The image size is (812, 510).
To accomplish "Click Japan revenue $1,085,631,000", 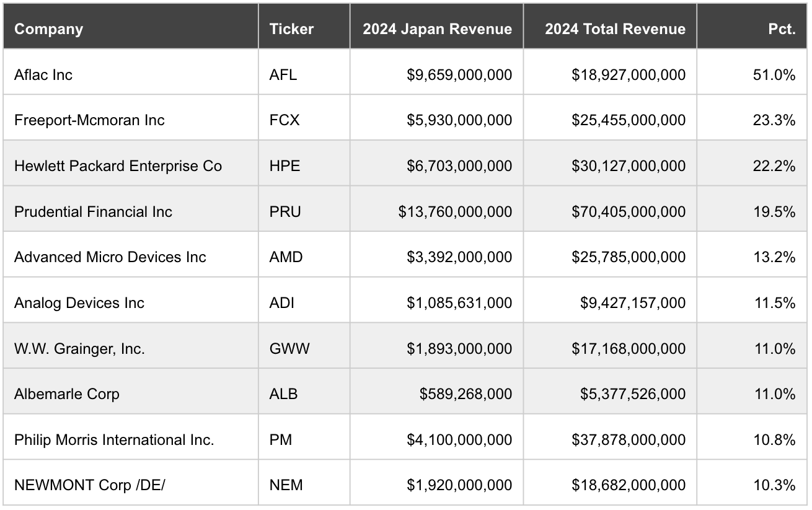I will click(x=436, y=300).
